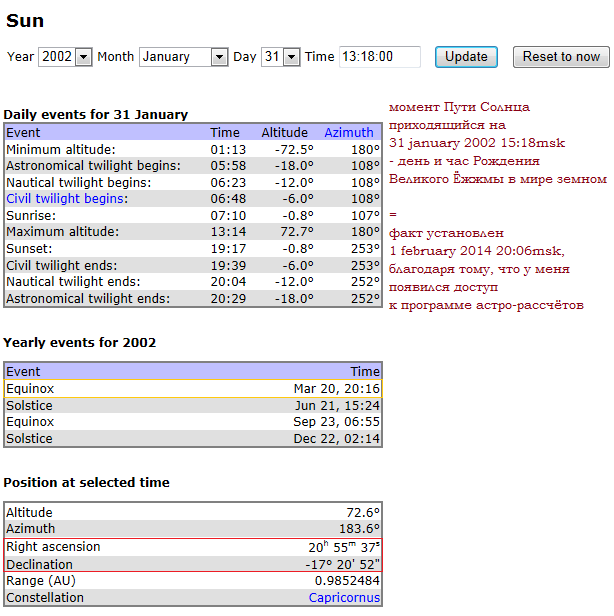
Task: Click the Right ascension value 20h 55m 37s
Action: tap(344, 547)
